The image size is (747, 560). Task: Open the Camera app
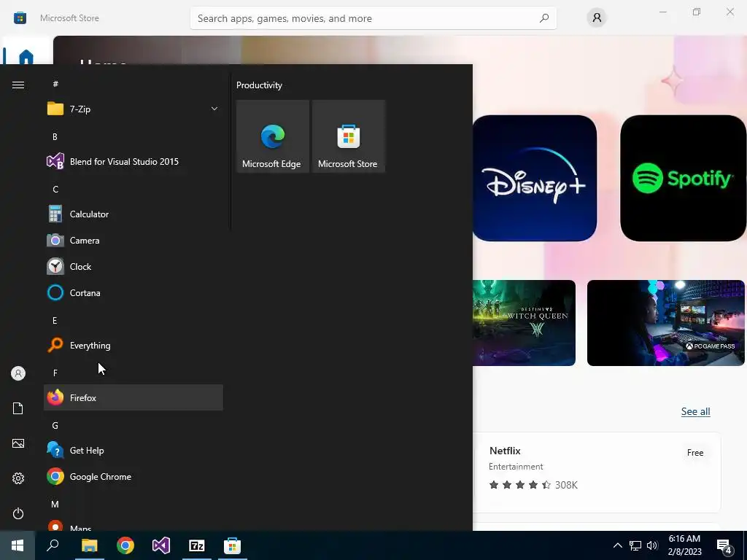click(x=133, y=241)
